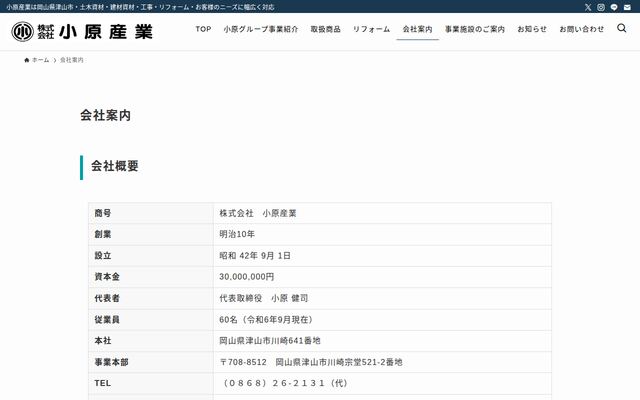Click the 会社案内 page title
640x400 pixels.
105,115
